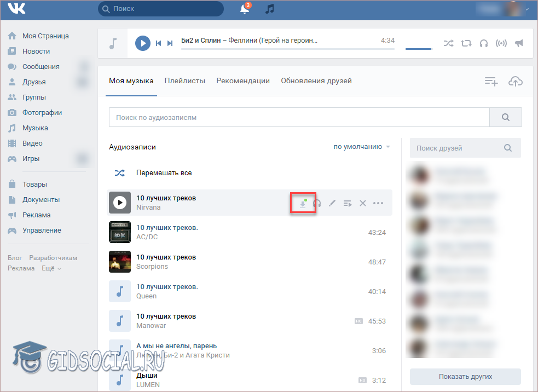Image resolution: width=538 pixels, height=392 pixels.
Task: Click the add playlist icon
Action: coord(491,81)
